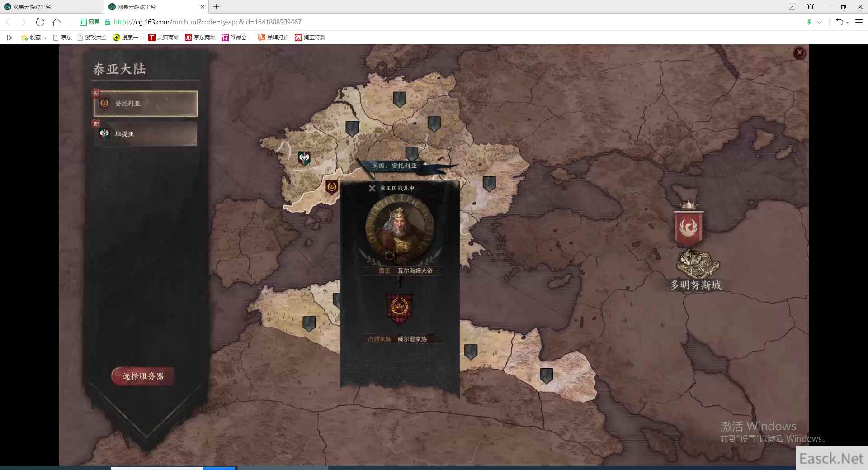Click the 选择服务器 button
This screenshot has height=470, width=868.
point(143,376)
